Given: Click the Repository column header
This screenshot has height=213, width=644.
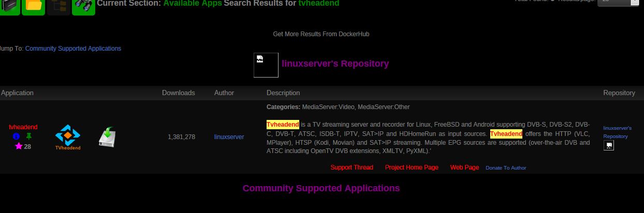Looking at the screenshot, I should pyautogui.click(x=619, y=93).
